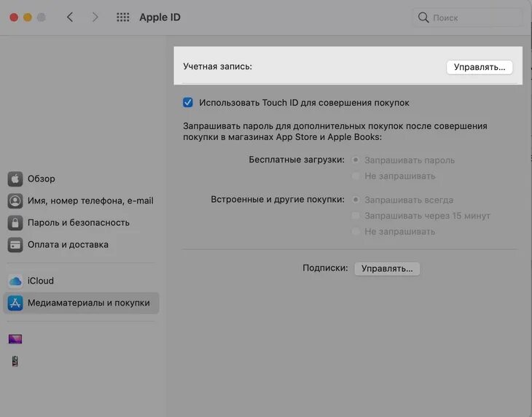Screen dimensions: 532x417
Task: Select the iPhone device thumbnail in sidebar
Action: pyautogui.click(x=15, y=362)
